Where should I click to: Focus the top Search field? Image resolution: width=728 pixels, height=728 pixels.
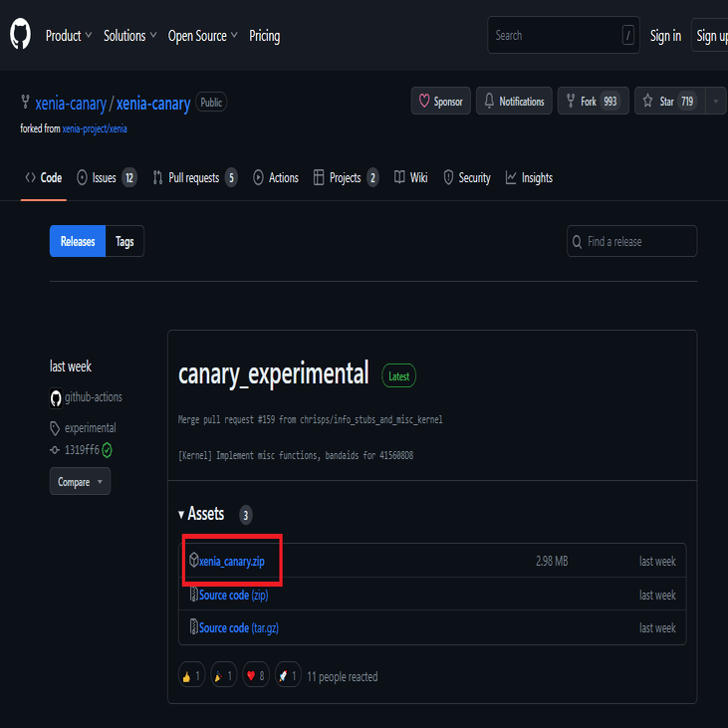tap(563, 35)
